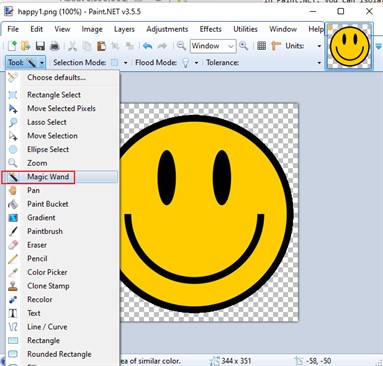383x366 pixels.
Task: Select the Lasso Select tool
Action: [62, 122]
